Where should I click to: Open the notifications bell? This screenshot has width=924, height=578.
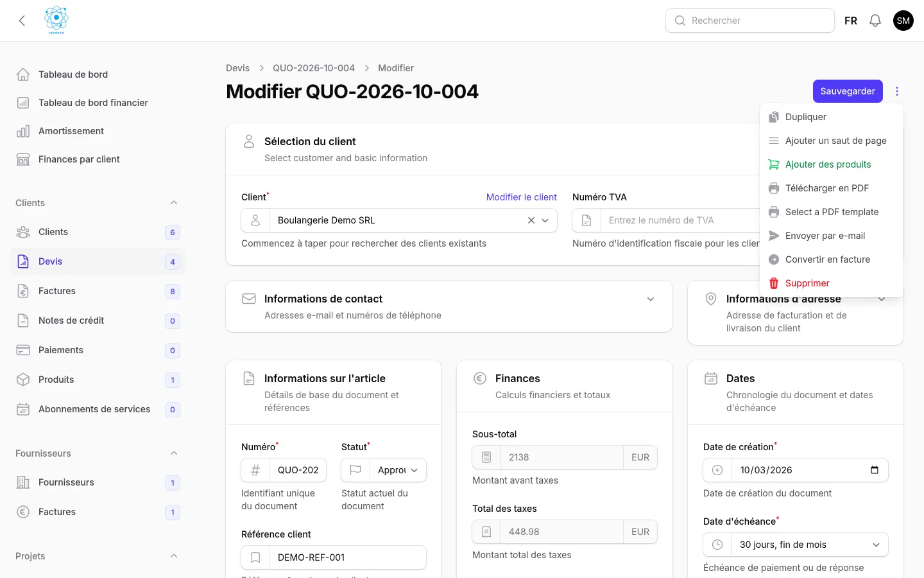(875, 21)
